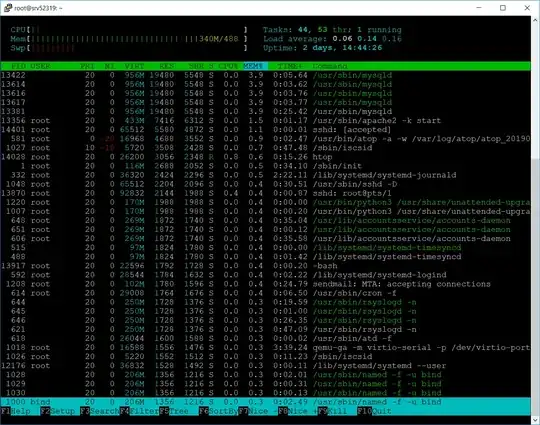Click F8 Nice + to raise niceness

coord(298,411)
